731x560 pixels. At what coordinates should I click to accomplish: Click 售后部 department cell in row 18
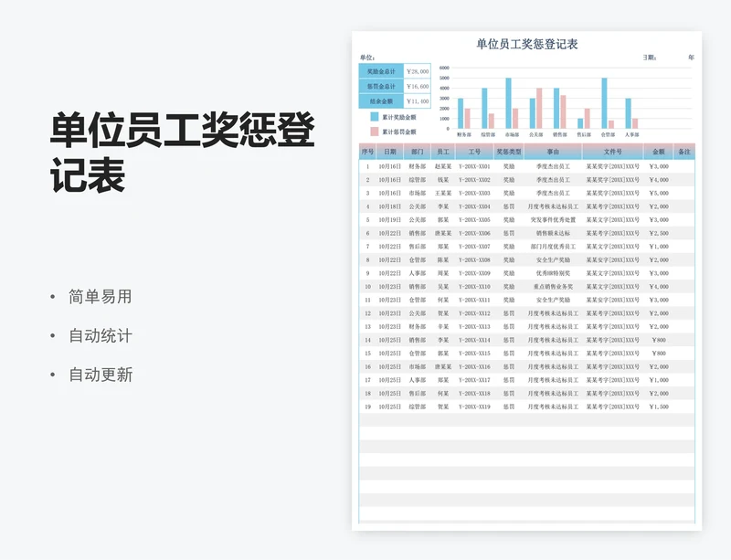pyautogui.click(x=418, y=394)
